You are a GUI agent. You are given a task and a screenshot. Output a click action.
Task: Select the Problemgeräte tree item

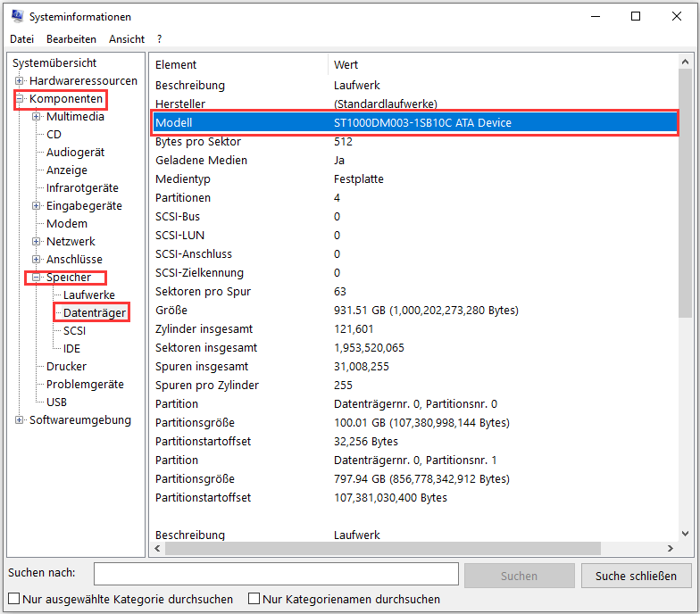(85, 385)
